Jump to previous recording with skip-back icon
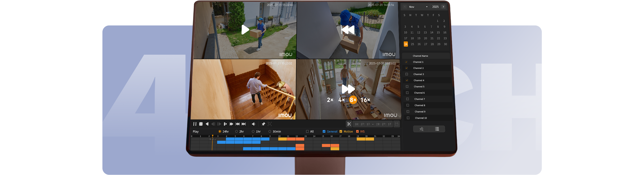644x175 pixels. click(x=237, y=124)
